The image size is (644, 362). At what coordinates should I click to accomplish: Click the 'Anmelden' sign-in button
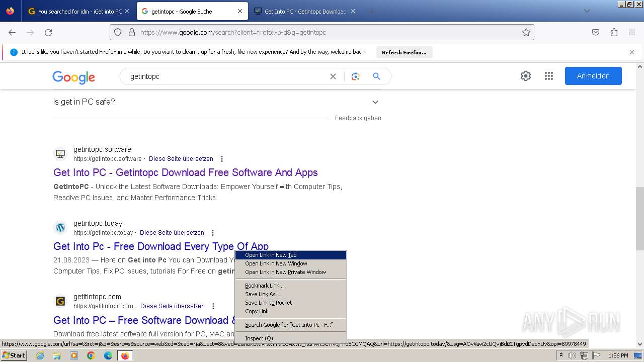593,76
